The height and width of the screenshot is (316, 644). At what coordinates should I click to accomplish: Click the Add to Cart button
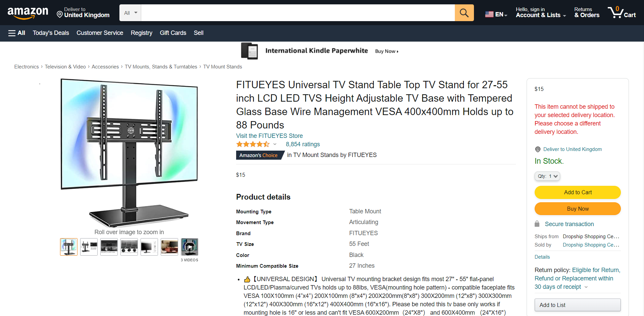[x=577, y=192]
